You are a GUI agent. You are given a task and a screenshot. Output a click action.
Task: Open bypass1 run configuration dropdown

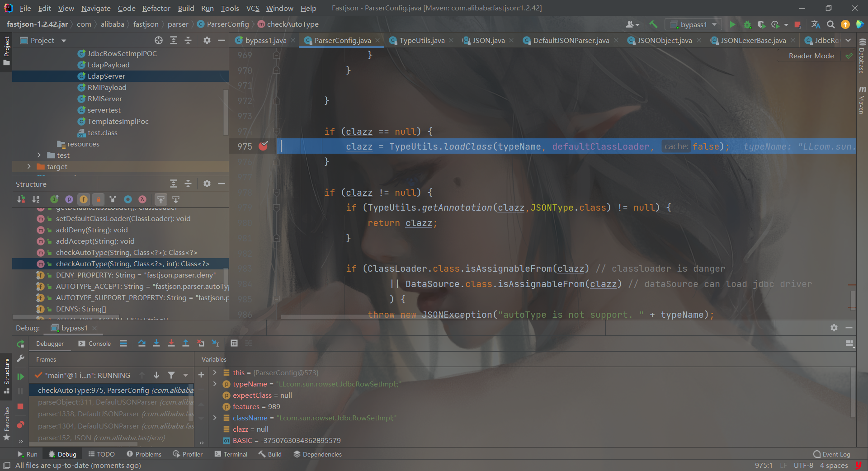pos(693,24)
